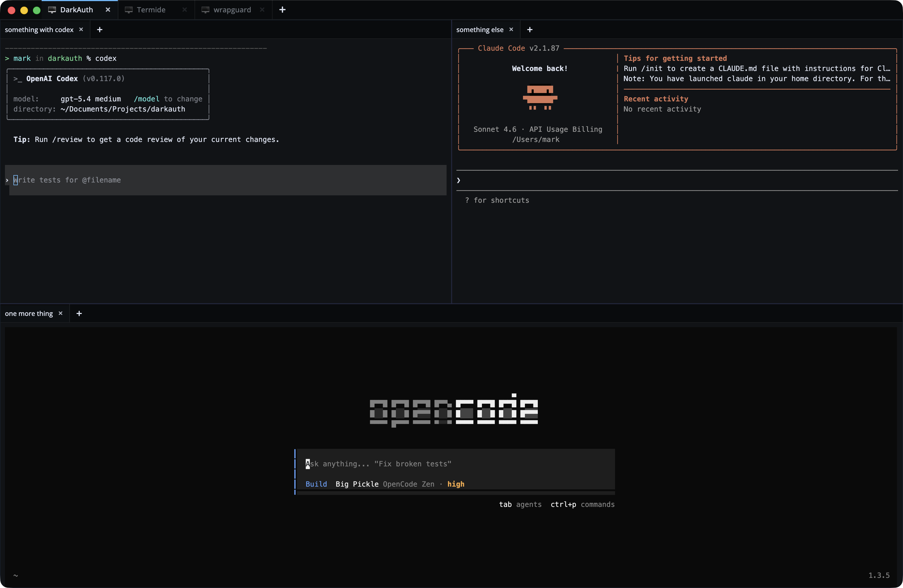Close the 'something else' tab
Viewport: 903px width, 588px height.
511,29
